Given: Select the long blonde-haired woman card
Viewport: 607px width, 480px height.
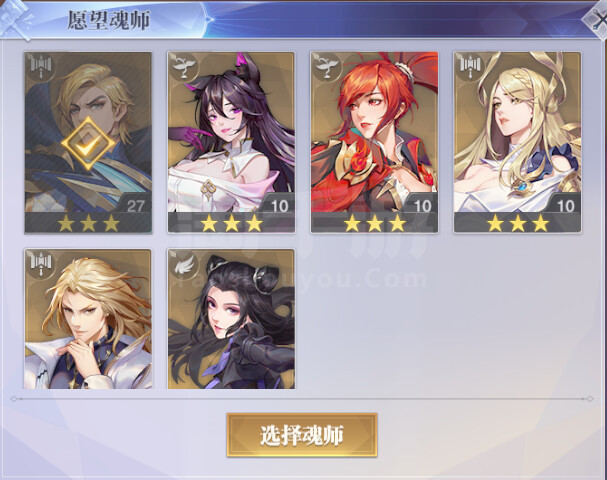Looking at the screenshot, I should [518, 143].
